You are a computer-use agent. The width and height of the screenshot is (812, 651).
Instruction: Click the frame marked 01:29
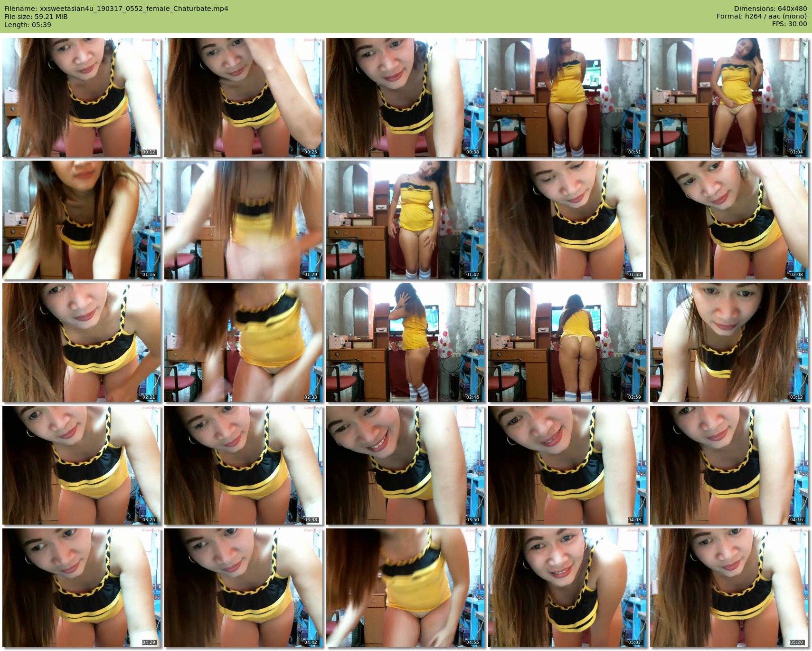click(x=244, y=220)
